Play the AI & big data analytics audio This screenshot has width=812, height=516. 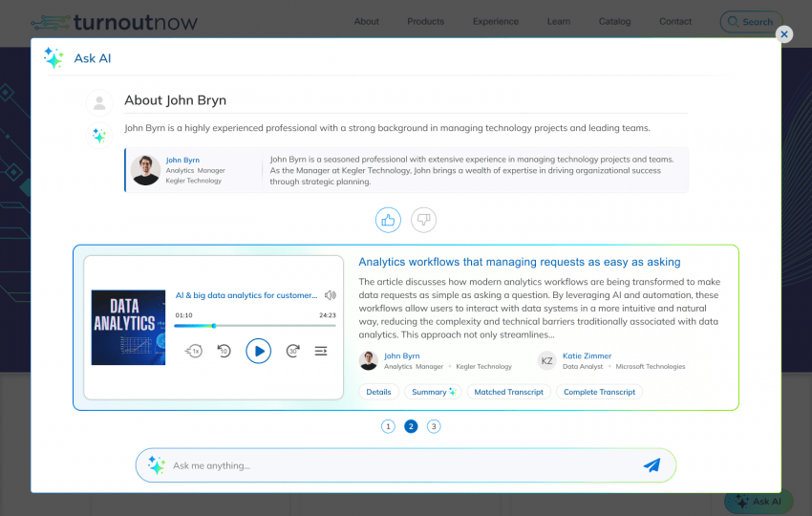pos(258,351)
